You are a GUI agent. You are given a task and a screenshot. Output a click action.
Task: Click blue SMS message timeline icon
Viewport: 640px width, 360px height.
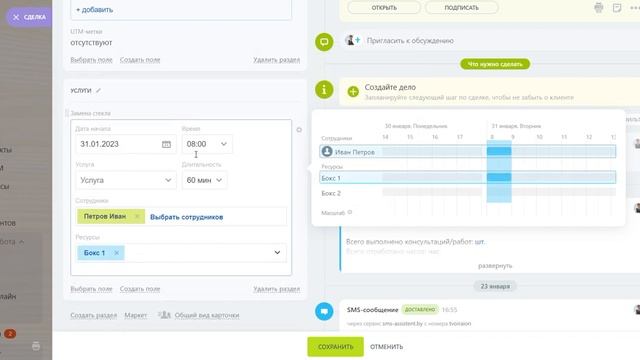[324, 311]
